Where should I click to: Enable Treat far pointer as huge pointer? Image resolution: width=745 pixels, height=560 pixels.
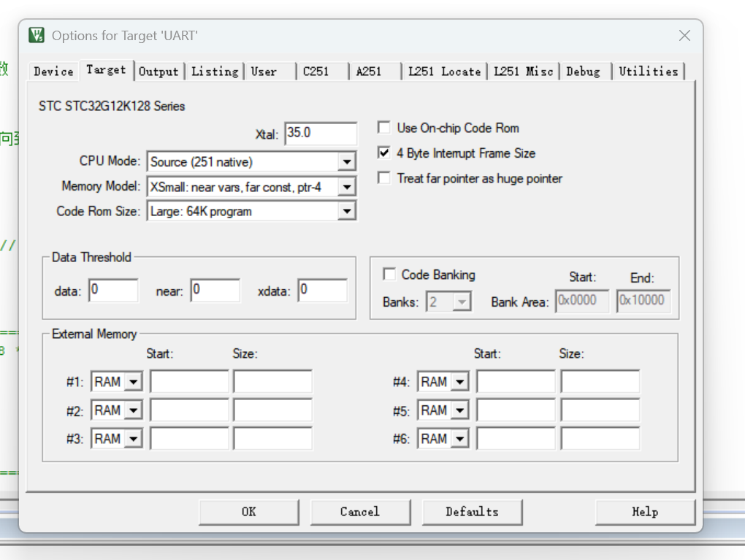click(384, 178)
